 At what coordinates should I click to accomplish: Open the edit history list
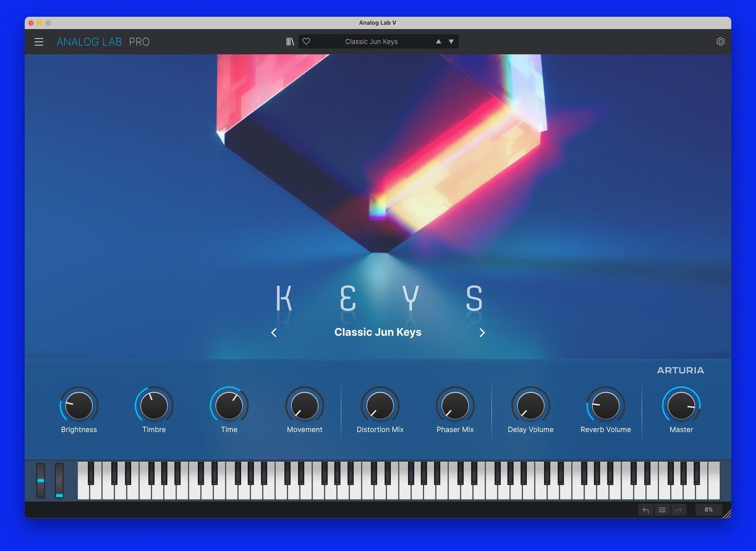point(662,510)
